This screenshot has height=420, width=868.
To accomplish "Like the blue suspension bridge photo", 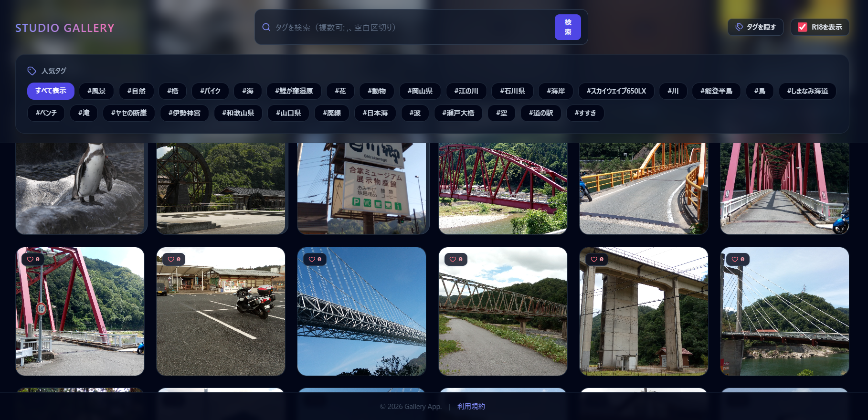I will [x=315, y=259].
